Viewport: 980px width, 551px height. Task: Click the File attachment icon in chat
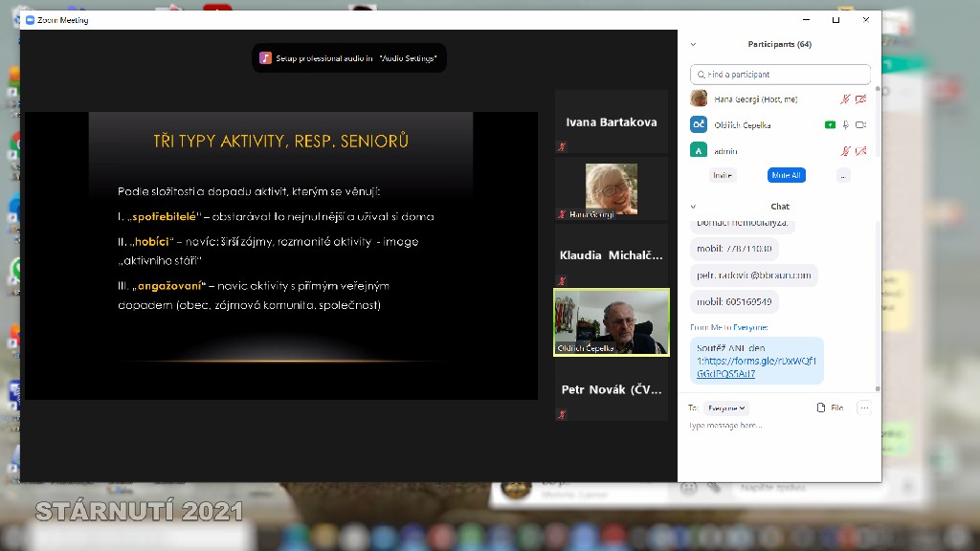coord(830,408)
